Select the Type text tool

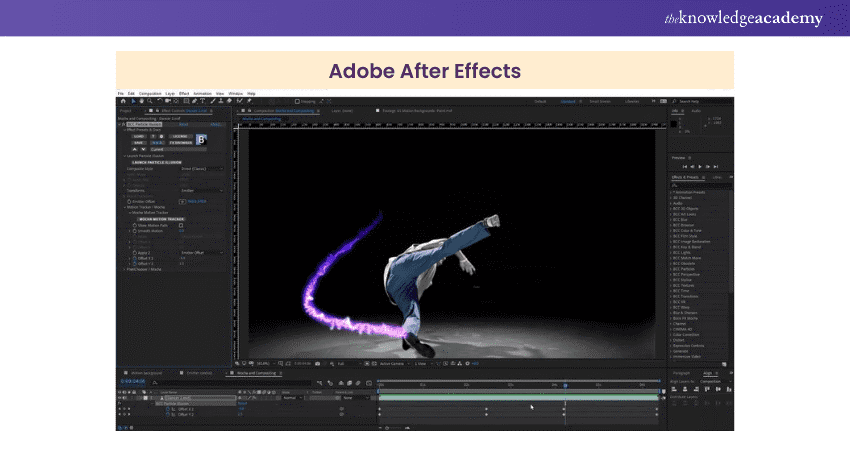tap(204, 101)
